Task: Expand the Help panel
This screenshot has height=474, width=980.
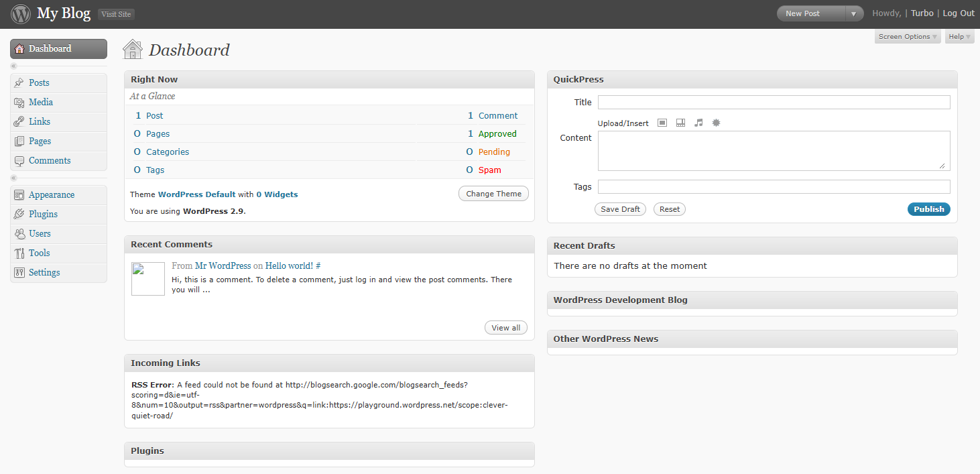Action: point(959,37)
